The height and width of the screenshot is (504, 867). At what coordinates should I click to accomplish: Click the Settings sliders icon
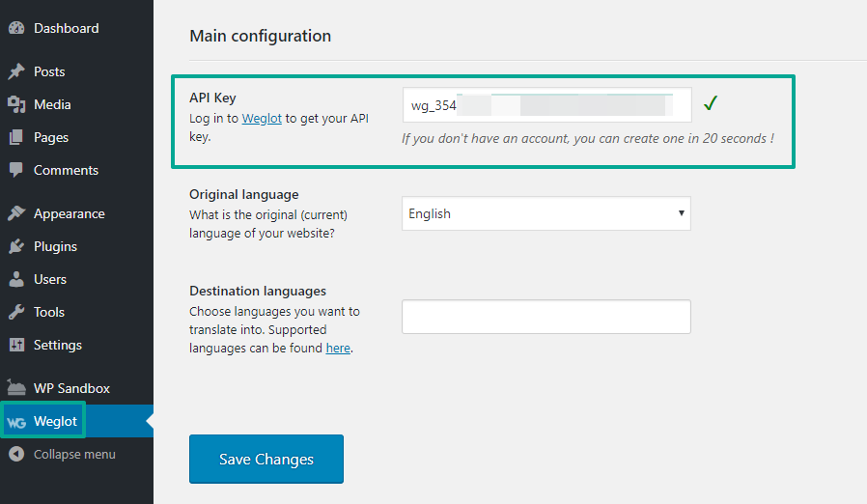pyautogui.click(x=16, y=345)
